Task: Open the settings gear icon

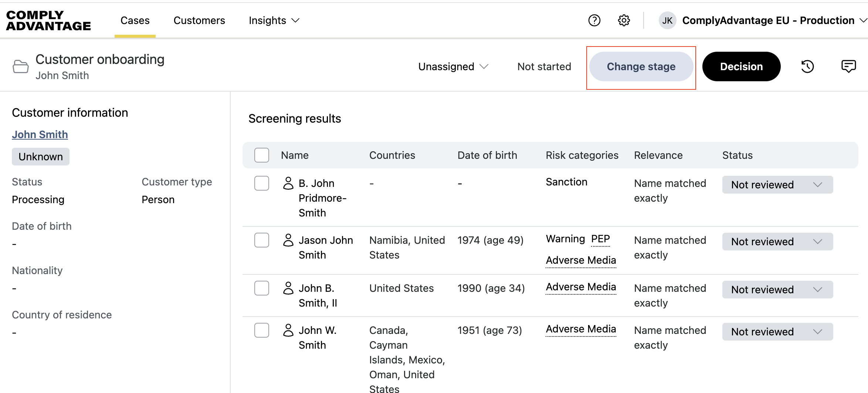Action: (x=624, y=20)
